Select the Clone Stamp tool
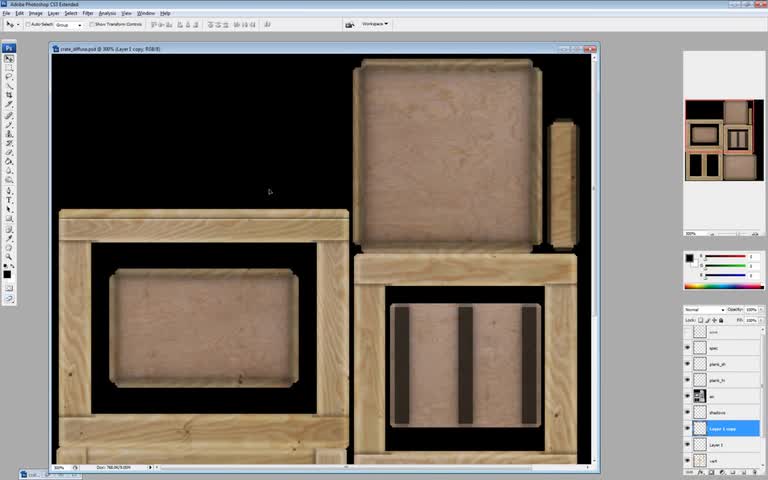 click(9, 134)
